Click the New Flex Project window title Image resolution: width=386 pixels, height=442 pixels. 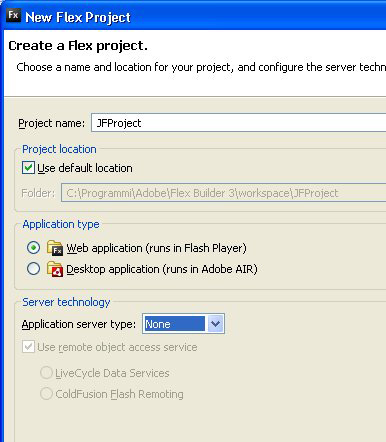(78, 17)
